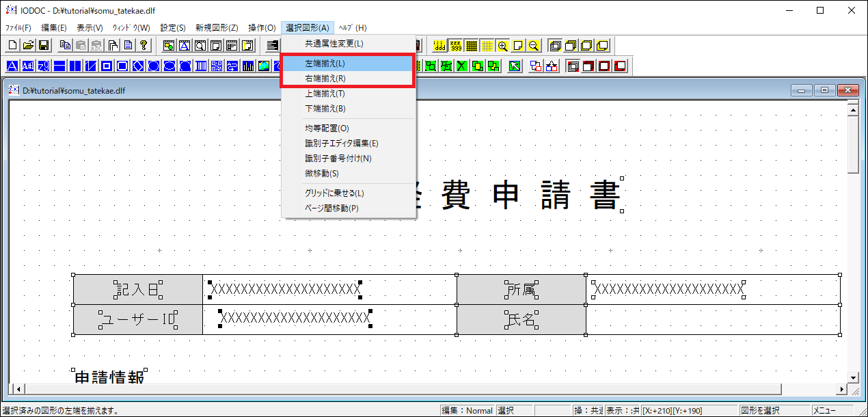Select 微移動(S) menu entry
This screenshot has height=417, width=868.
click(x=348, y=174)
